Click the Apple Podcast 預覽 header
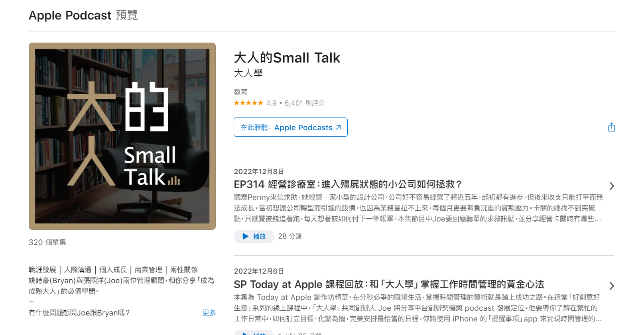Image resolution: width=644 pixels, height=335 pixels. click(x=83, y=15)
